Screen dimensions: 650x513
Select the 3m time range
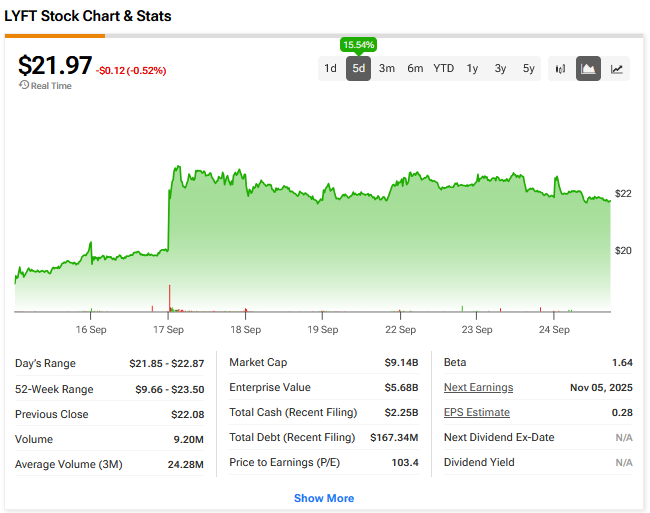point(387,68)
